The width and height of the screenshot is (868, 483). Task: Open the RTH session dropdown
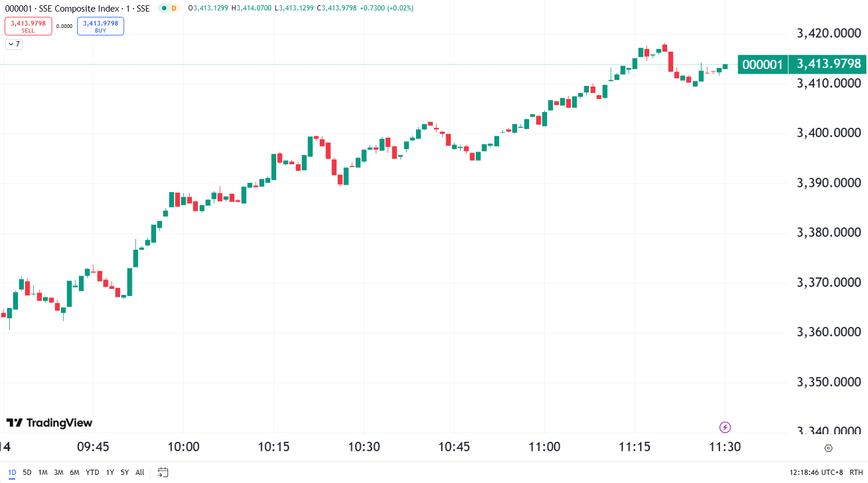point(856,472)
